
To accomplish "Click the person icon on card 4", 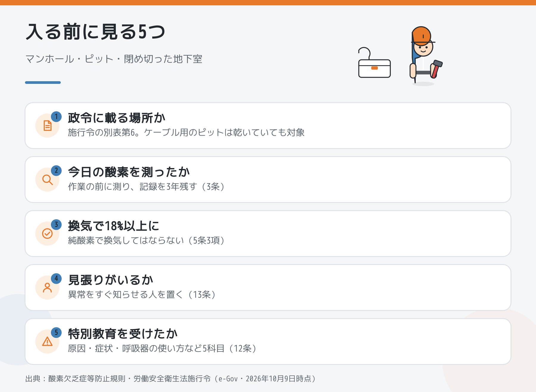I will [x=47, y=288].
